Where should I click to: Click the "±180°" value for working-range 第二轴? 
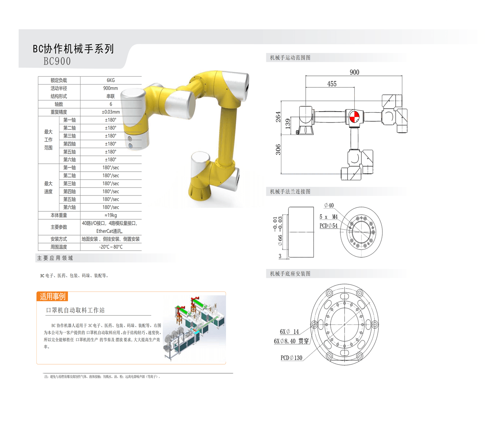[111, 128]
